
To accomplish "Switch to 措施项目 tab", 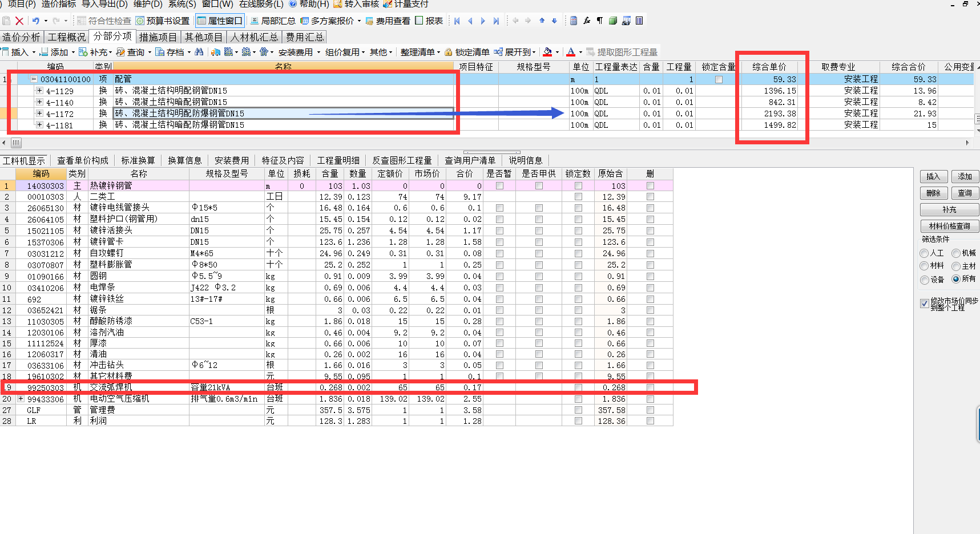I will (x=158, y=37).
